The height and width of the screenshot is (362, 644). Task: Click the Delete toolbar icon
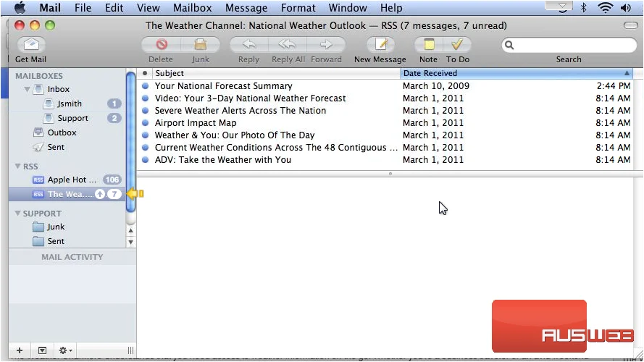tap(162, 44)
